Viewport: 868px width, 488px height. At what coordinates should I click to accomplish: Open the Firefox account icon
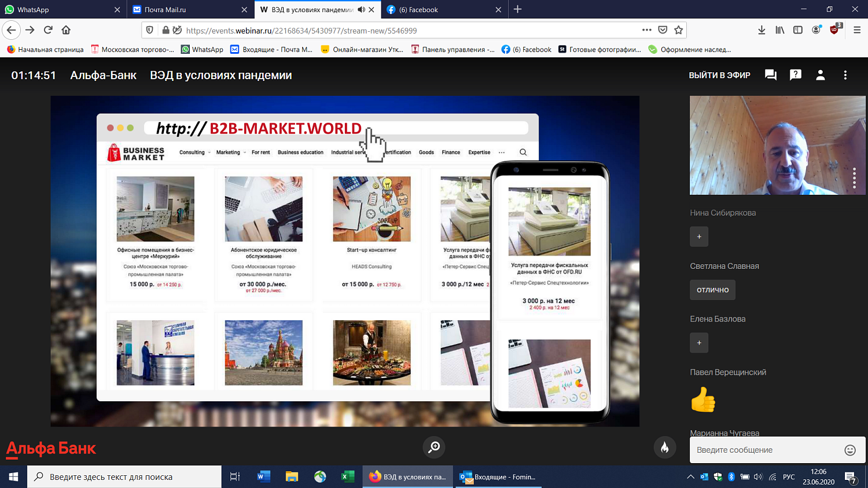[816, 30]
